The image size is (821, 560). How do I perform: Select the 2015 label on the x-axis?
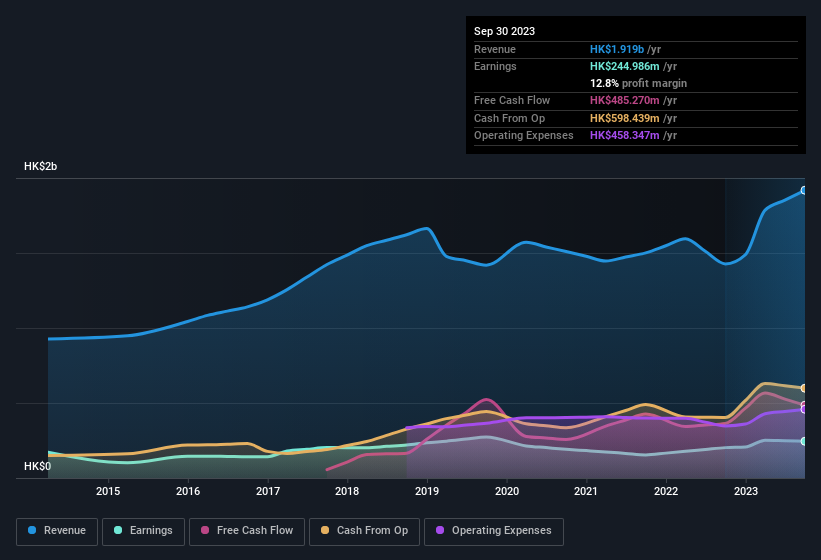coord(108,491)
